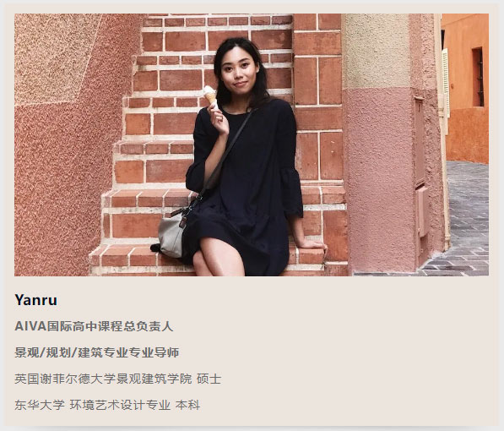The image size is (504, 431).
Task: Click the grey handbag in the photo
Action: 171,235
